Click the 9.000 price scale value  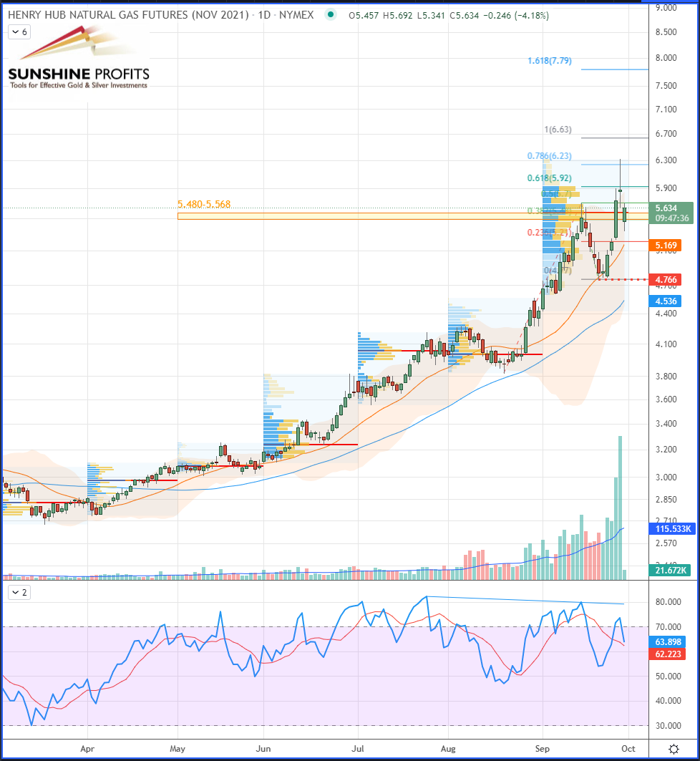666,8
